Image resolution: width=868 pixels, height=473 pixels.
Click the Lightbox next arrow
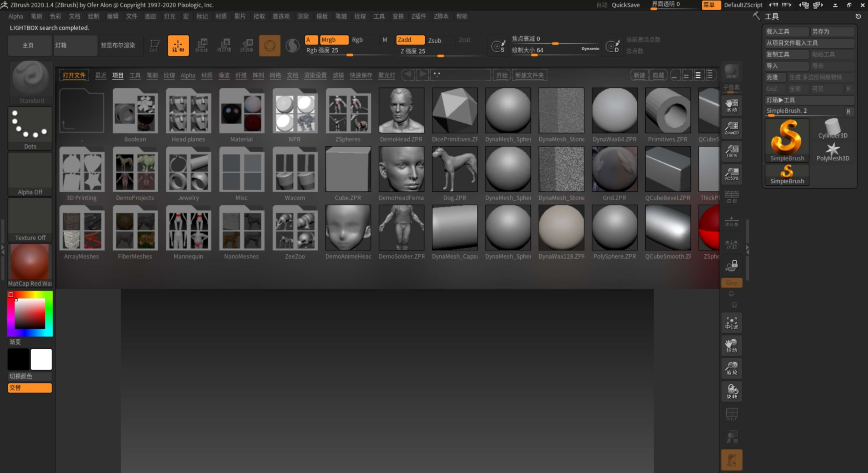pos(422,75)
